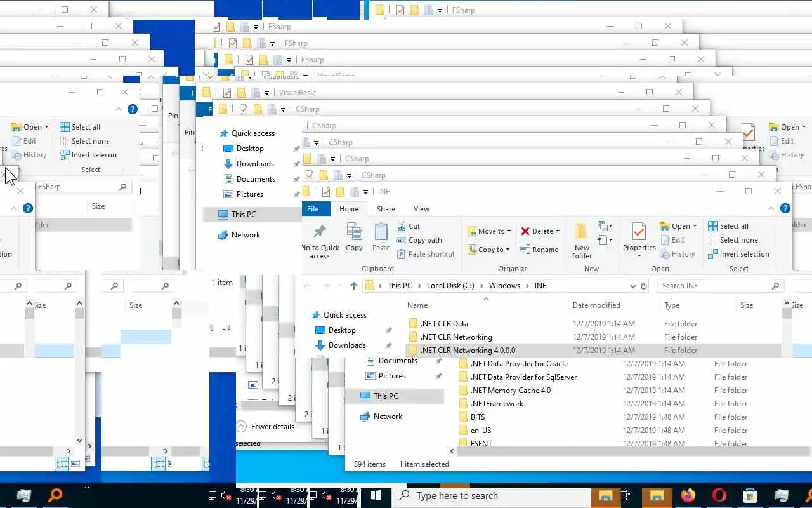Create a New folder from INF ribbon
This screenshot has height=508, width=812.
tap(582, 241)
